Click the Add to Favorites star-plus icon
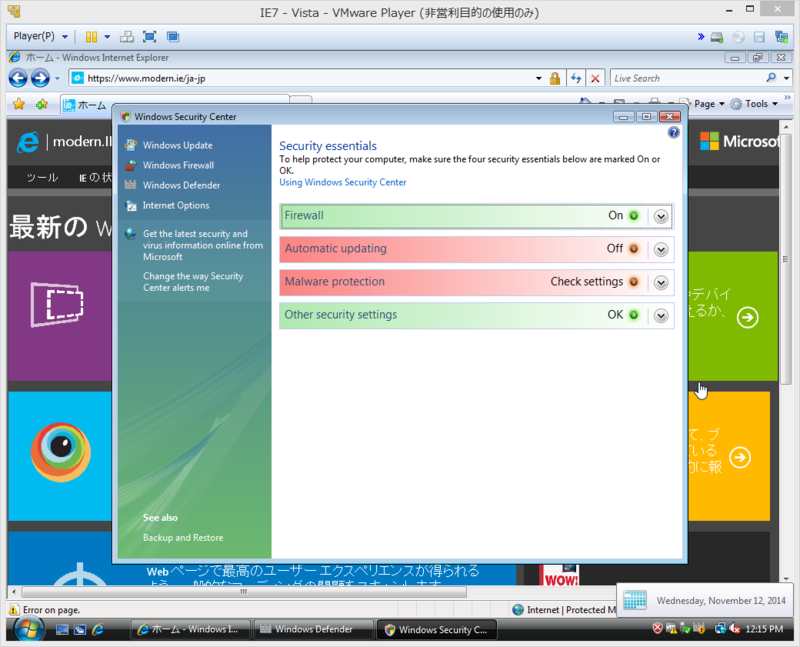 [42, 105]
